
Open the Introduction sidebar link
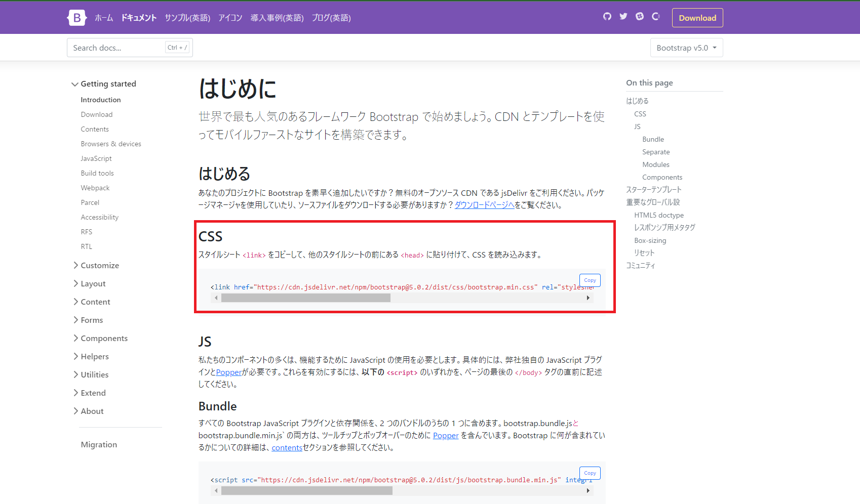coord(101,100)
